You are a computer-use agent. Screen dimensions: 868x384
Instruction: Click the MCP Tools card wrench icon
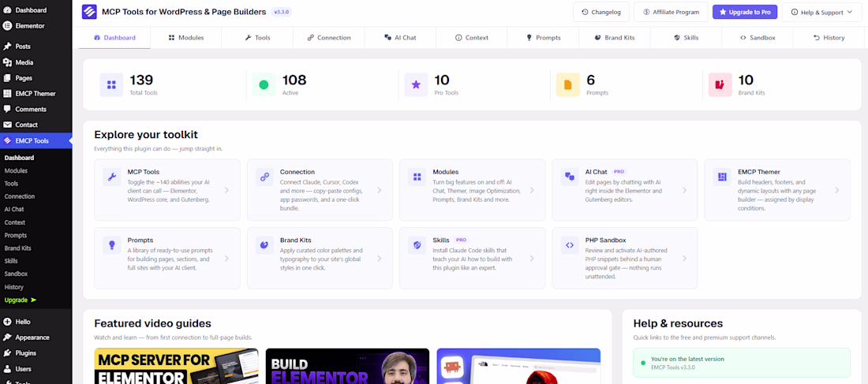112,177
